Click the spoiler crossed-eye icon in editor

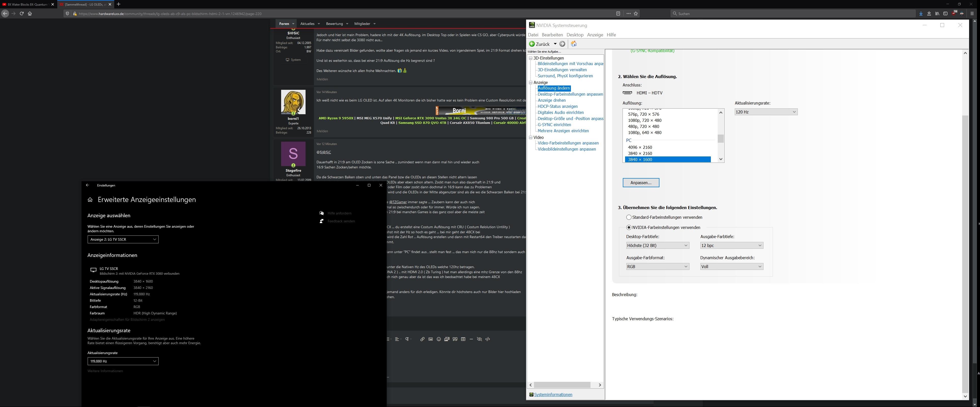[479, 339]
